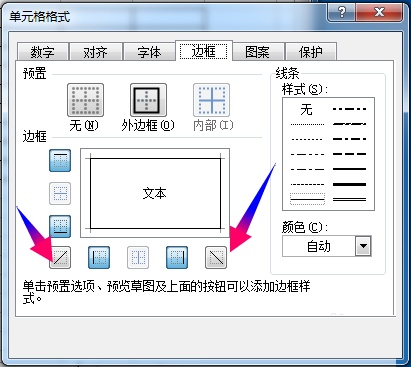
Task: Apply the 外边框 outline preset
Action: coord(148,100)
